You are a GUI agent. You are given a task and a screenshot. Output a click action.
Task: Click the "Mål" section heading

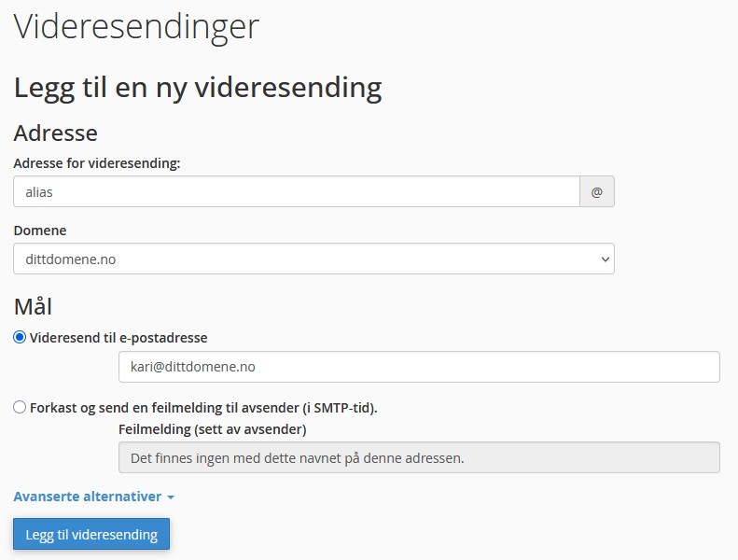tap(33, 305)
